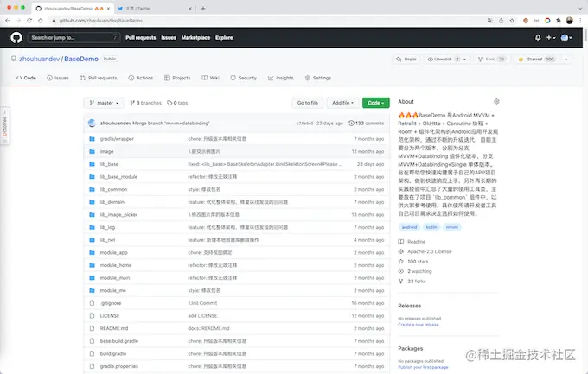Open the GitHub homepage logo
Screen dimensions: 588x374
[x=16, y=37]
